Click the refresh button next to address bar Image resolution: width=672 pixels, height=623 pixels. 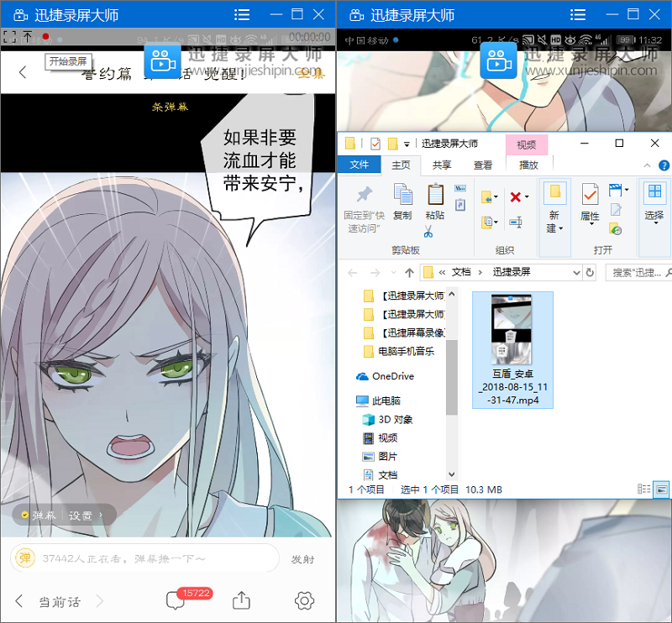point(591,273)
